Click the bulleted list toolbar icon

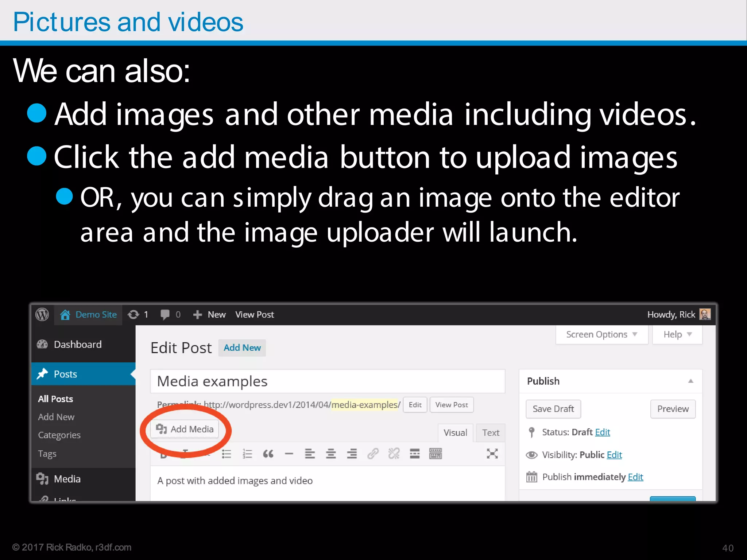[x=227, y=454]
